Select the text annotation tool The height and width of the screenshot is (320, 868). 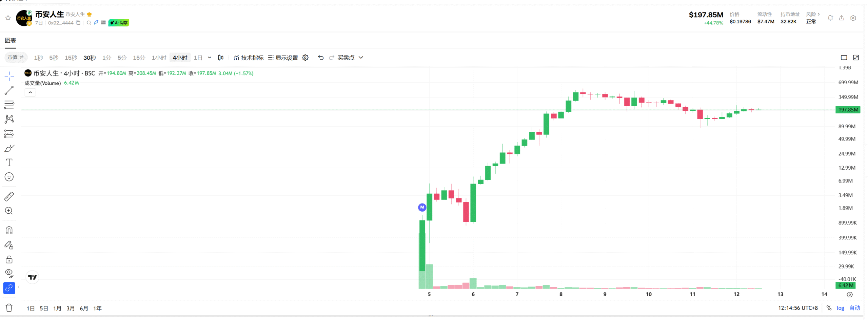pyautogui.click(x=9, y=163)
